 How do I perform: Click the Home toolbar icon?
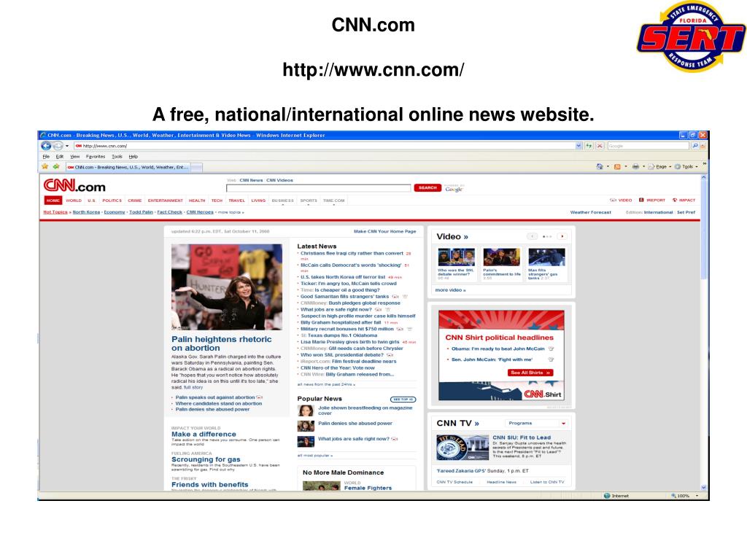coord(600,167)
